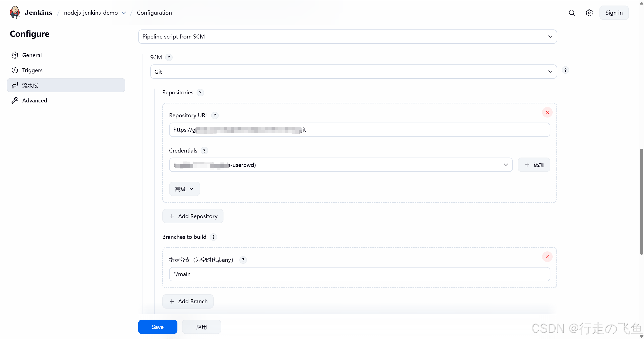Viewport: 644px width, 339px height.
Task: Click 添加 to add credentials
Action: [x=534, y=165]
